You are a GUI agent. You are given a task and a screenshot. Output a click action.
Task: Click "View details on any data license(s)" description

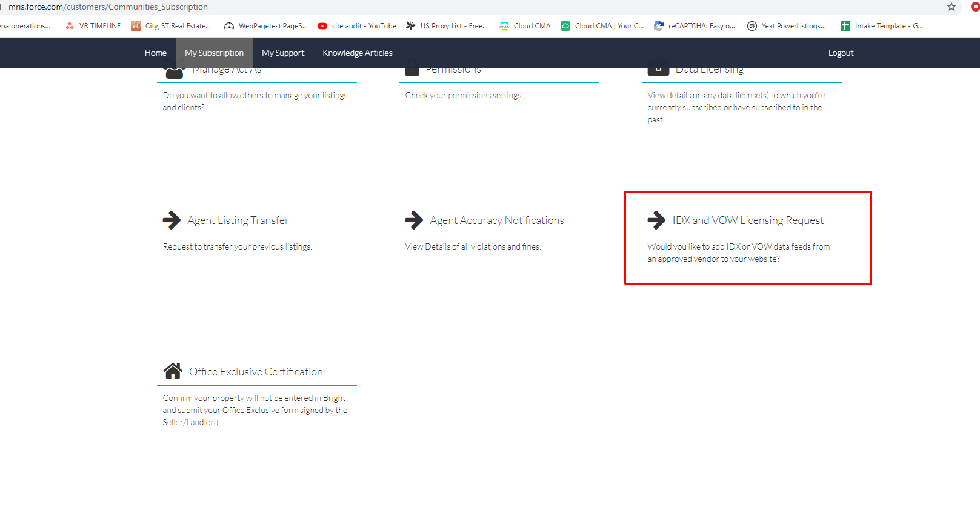pyautogui.click(x=736, y=107)
